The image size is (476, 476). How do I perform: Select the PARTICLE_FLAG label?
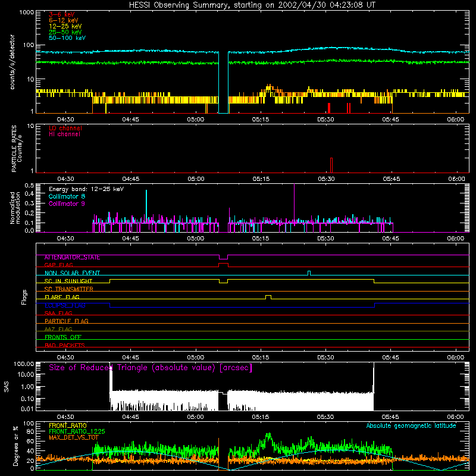(x=67, y=321)
